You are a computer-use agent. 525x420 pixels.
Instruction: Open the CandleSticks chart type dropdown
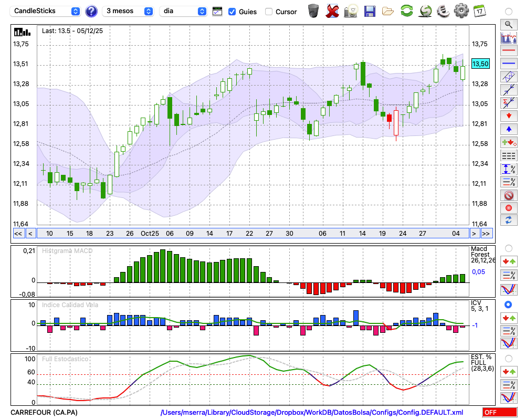pos(46,11)
